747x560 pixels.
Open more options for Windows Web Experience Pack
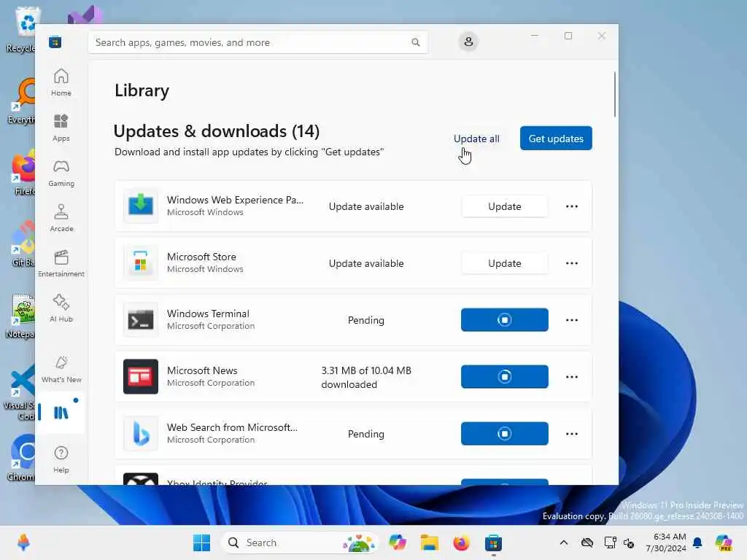(x=572, y=206)
